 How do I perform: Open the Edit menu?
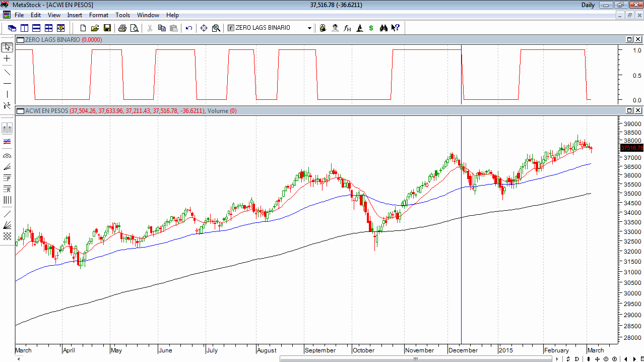point(36,15)
